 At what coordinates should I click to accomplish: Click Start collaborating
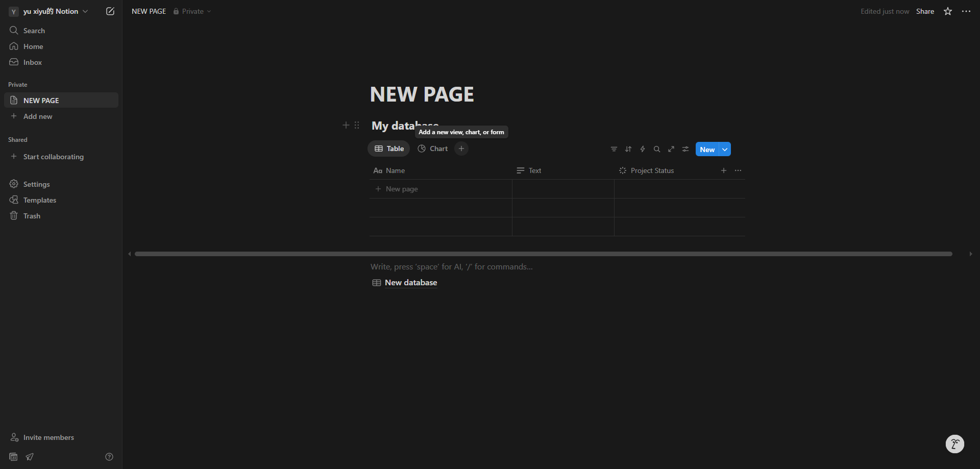click(61, 157)
